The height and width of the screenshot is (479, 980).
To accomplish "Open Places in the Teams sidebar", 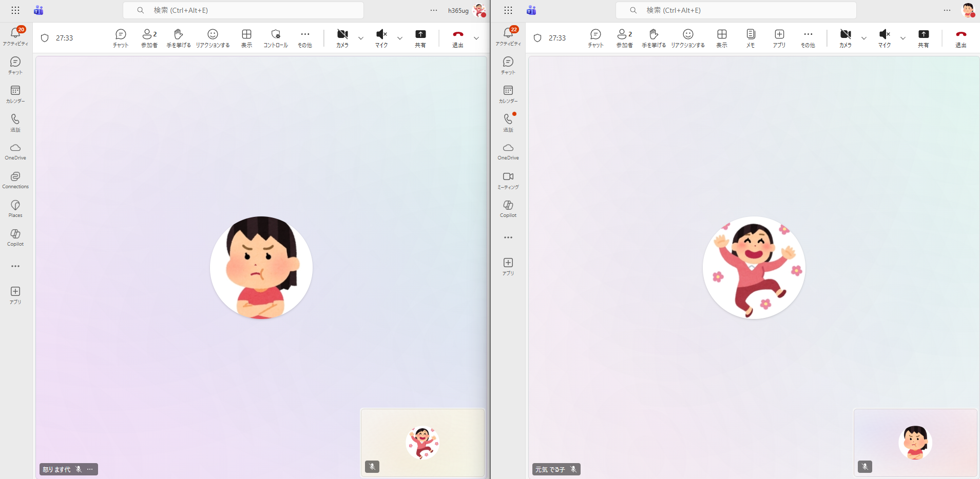I will (15, 208).
